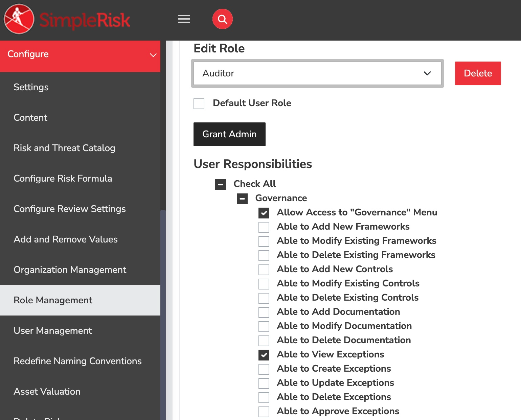Uncheck Able to View Exceptions

pos(264,355)
